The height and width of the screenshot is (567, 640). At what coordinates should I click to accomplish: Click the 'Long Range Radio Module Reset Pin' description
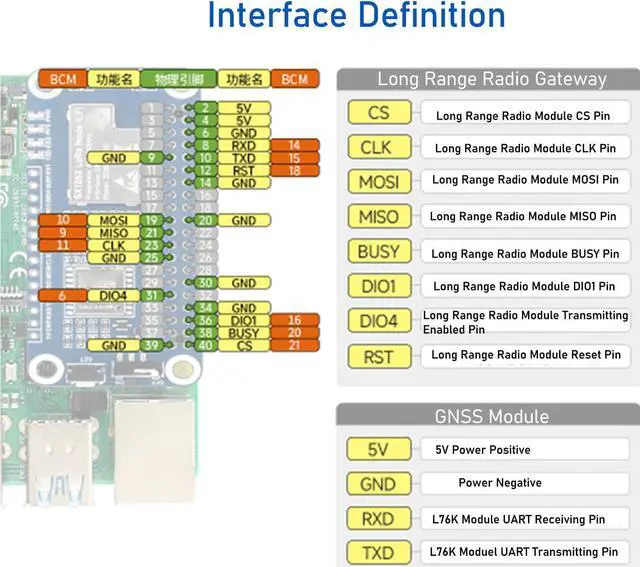(x=525, y=355)
